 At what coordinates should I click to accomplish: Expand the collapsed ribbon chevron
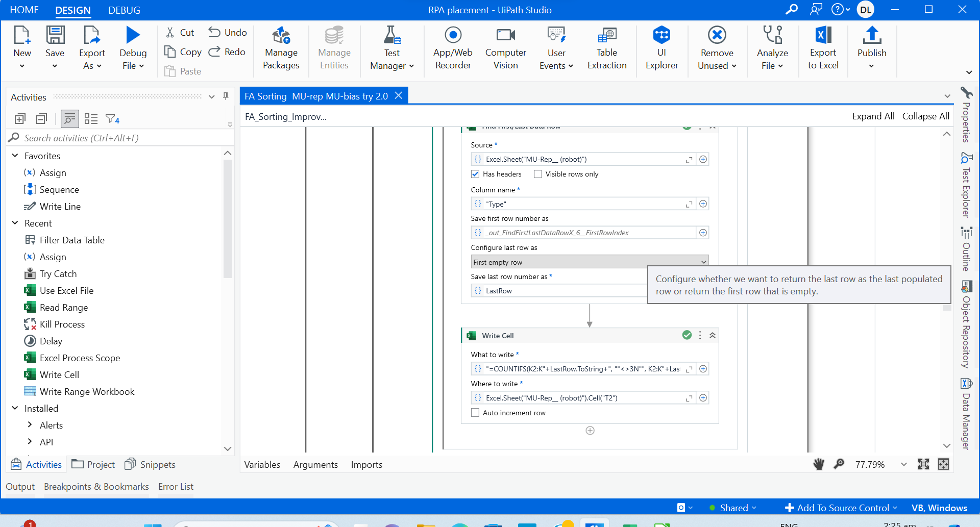coord(969,72)
